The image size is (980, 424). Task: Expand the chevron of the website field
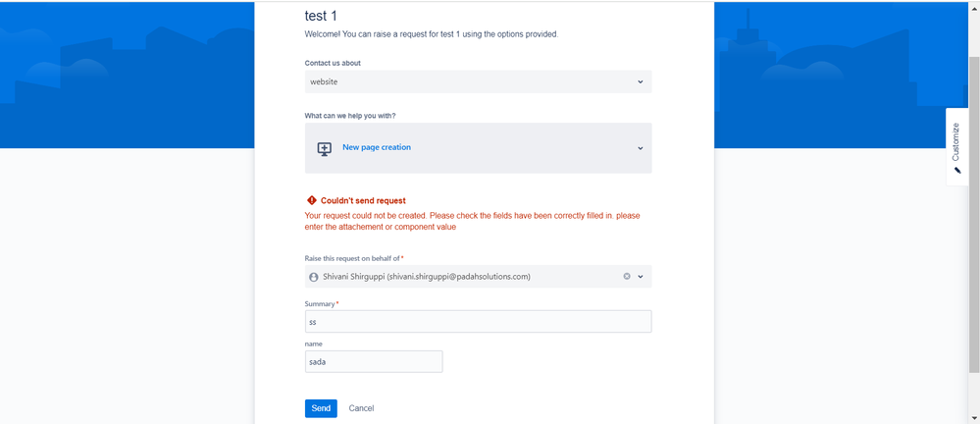pyautogui.click(x=640, y=81)
